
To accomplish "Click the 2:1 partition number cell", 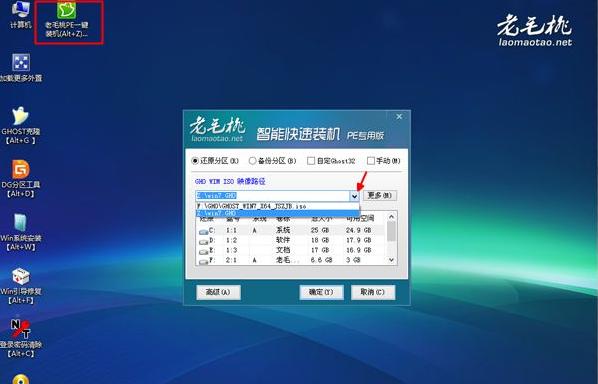I will pos(231,260).
